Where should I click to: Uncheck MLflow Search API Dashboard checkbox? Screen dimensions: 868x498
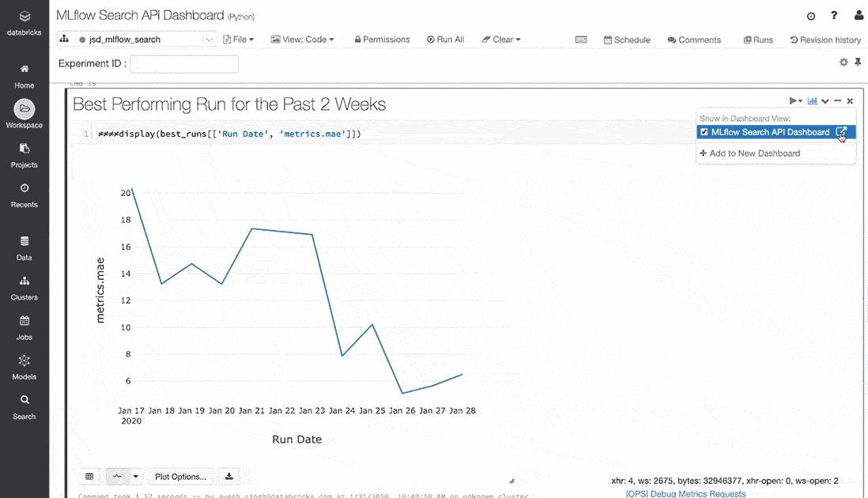pyautogui.click(x=704, y=132)
